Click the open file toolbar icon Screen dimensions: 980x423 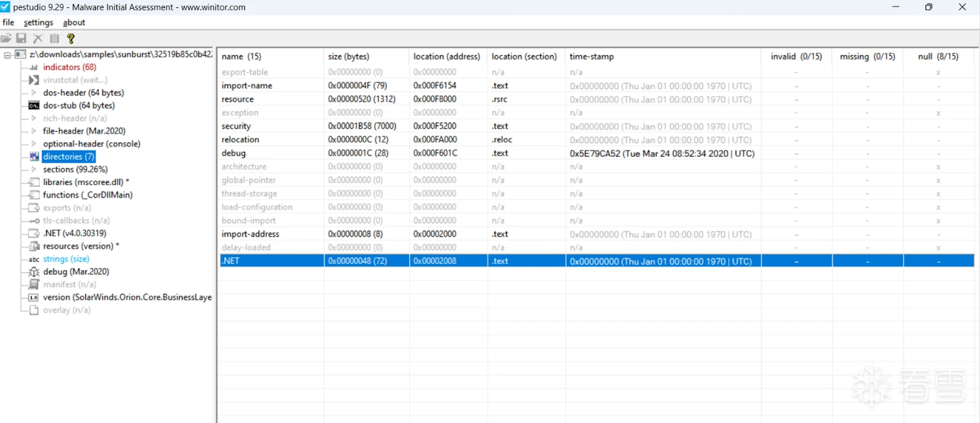6,39
